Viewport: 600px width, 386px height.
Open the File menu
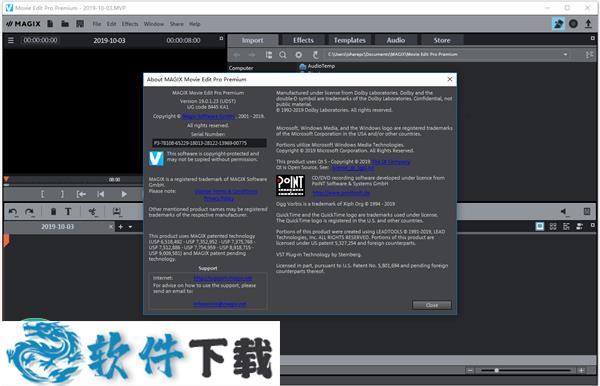point(97,24)
